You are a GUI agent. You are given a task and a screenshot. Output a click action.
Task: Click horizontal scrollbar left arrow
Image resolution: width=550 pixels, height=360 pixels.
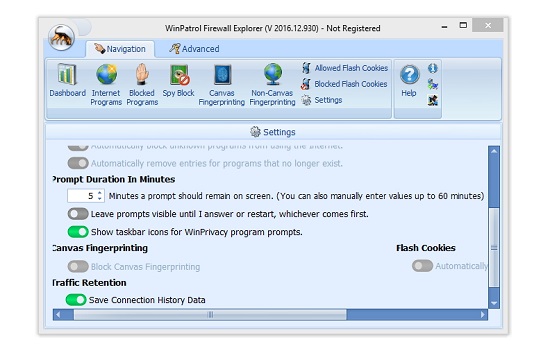[x=58, y=315]
